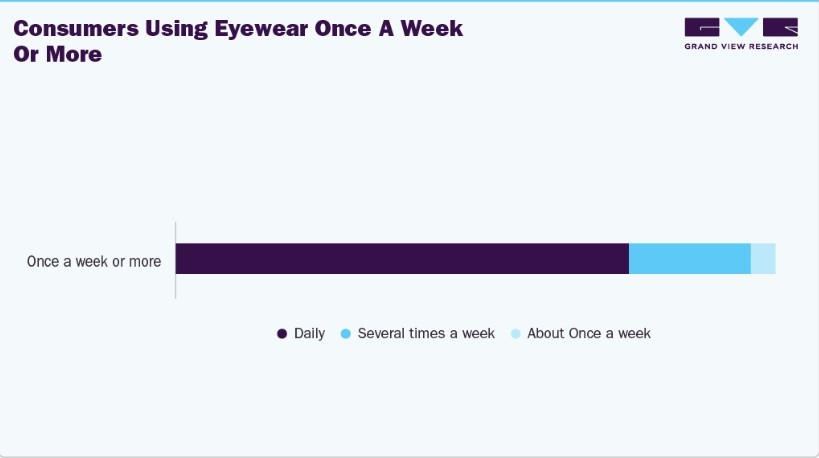Click the GRAND VIEW RESEARCH text
Image resolution: width=819 pixels, height=458 pixels.
[741, 46]
